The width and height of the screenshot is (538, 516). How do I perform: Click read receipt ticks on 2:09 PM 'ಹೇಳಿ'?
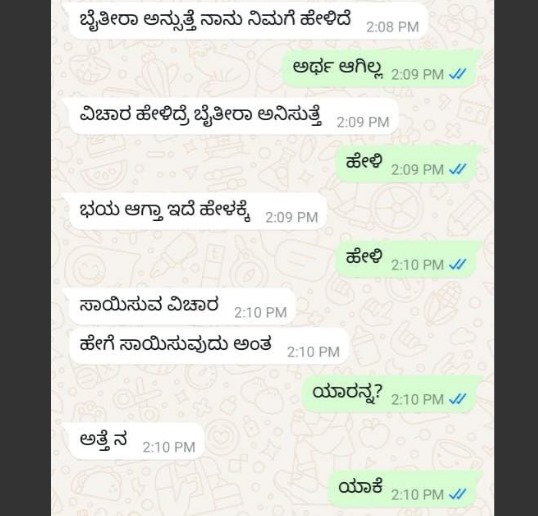[x=458, y=169]
